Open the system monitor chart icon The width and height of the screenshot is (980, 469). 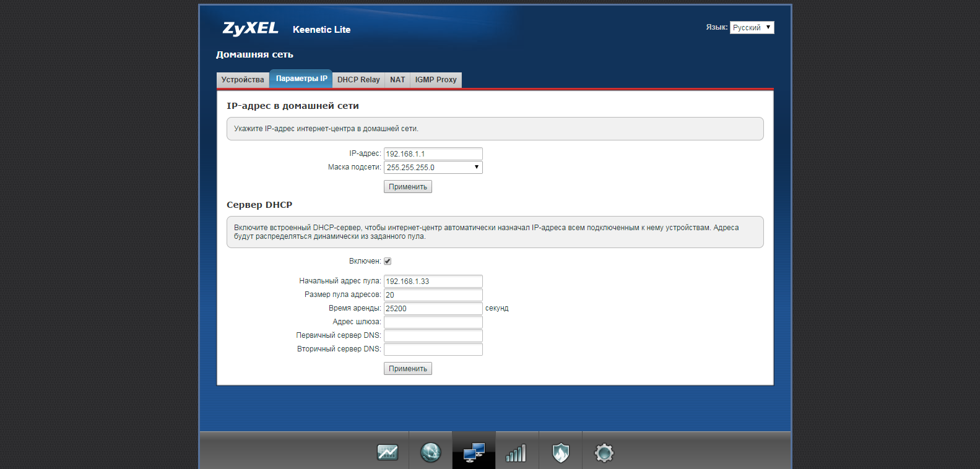(x=388, y=453)
